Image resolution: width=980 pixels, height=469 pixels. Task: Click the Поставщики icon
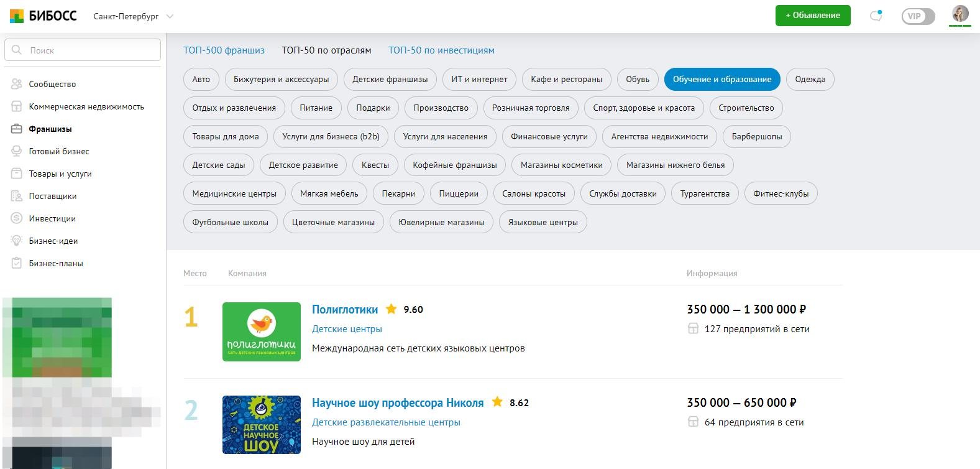17,196
